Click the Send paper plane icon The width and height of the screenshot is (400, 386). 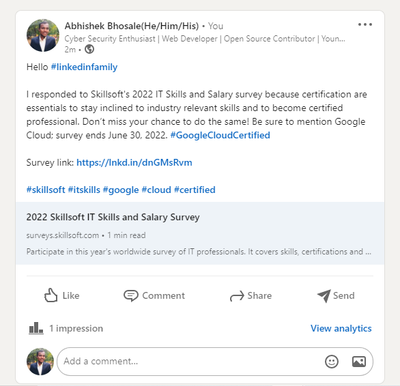(324, 295)
